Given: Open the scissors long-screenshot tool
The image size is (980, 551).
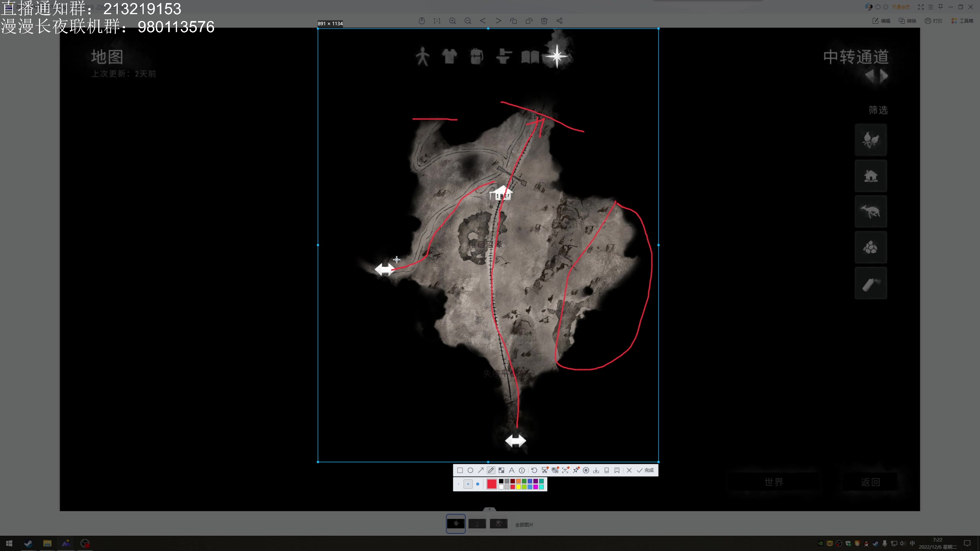Looking at the screenshot, I should [x=545, y=470].
